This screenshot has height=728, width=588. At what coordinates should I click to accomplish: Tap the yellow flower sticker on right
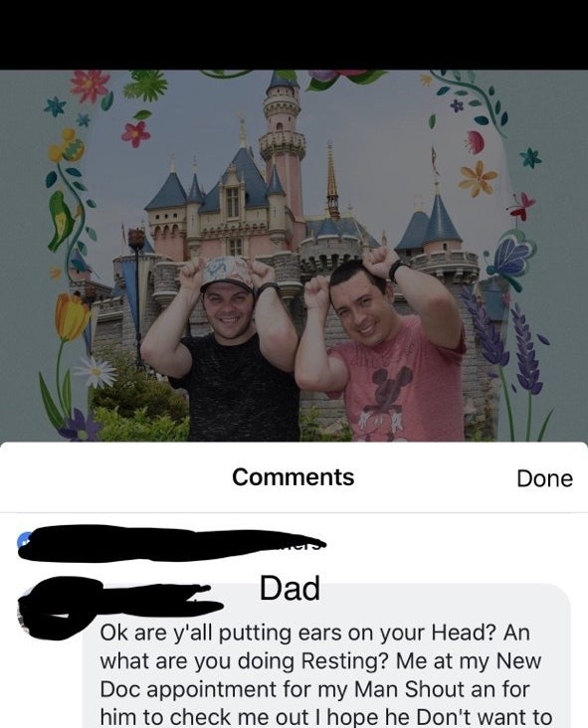coord(478,178)
